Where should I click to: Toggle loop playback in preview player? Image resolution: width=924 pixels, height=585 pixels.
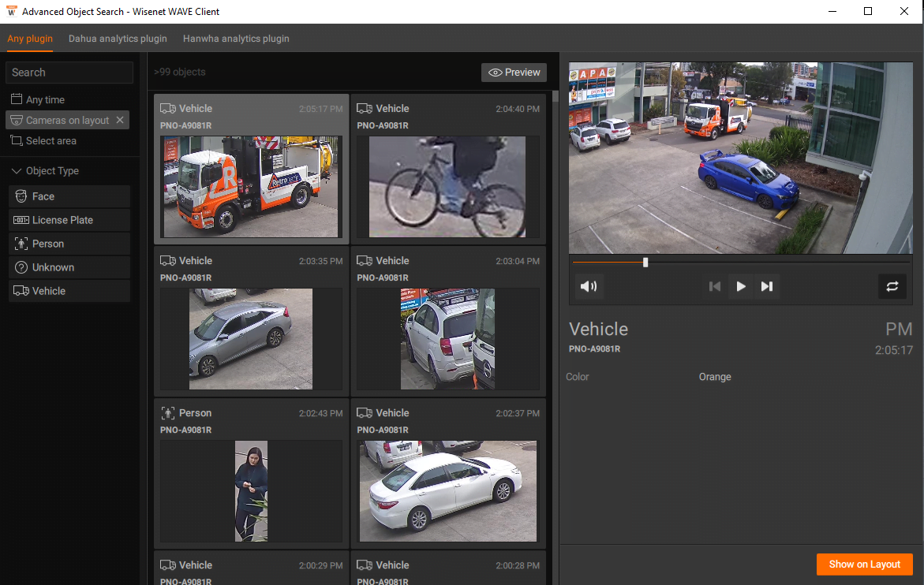892,287
